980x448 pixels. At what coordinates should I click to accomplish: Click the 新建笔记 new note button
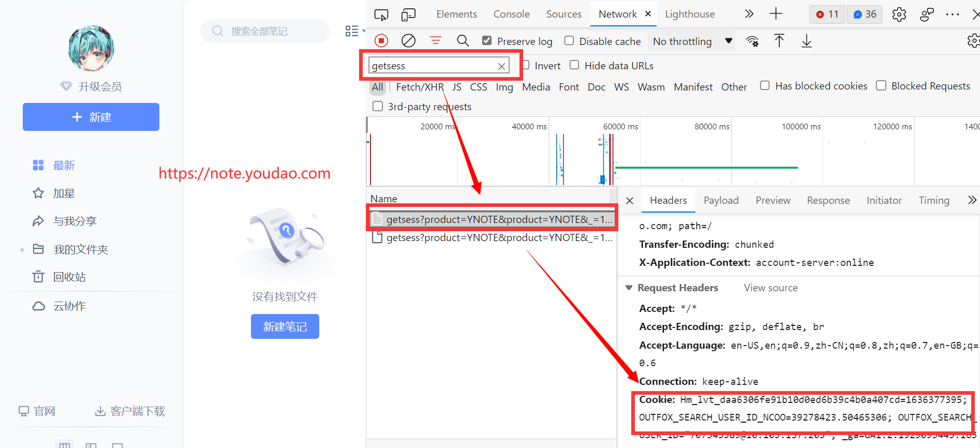click(285, 326)
